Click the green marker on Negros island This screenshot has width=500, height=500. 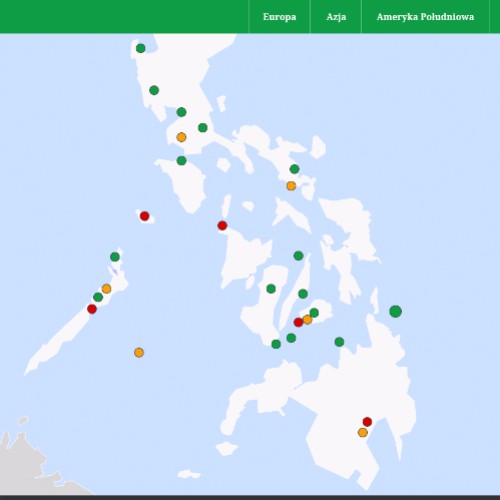coord(271,289)
